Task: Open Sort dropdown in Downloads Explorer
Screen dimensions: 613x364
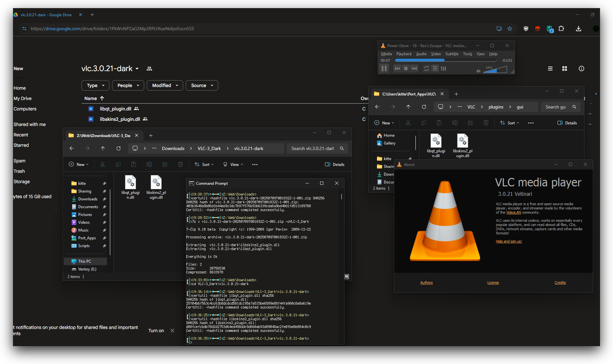Action: pos(204,165)
